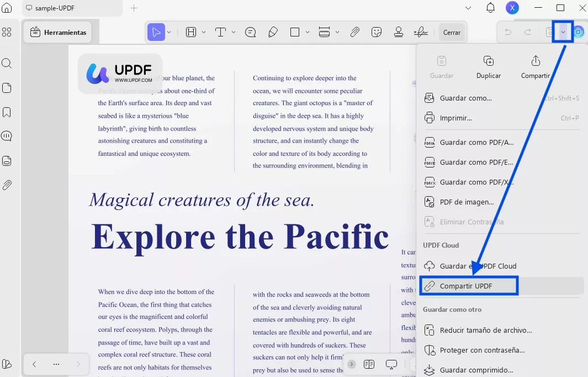Choose Guardar como... option
The height and width of the screenshot is (377, 588).
[502, 98]
